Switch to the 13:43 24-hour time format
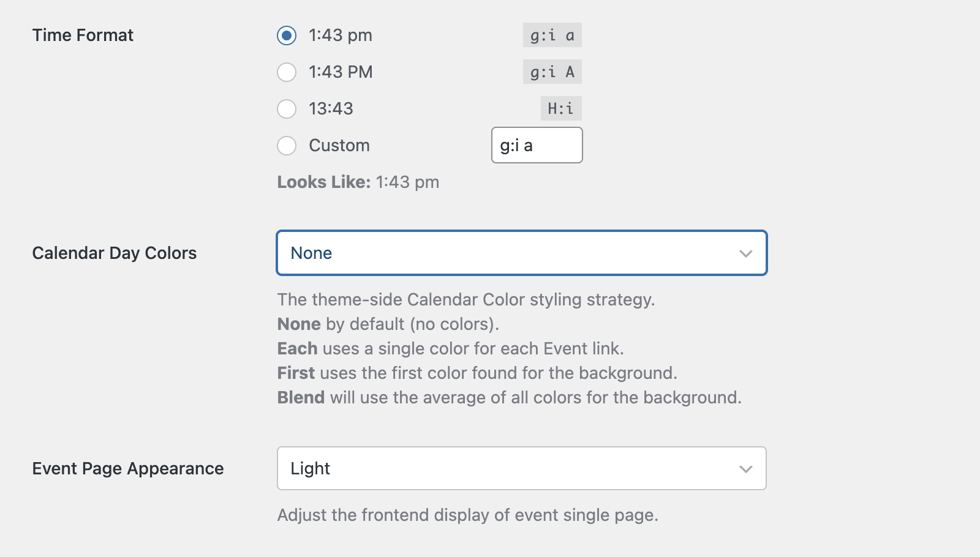Image resolution: width=980 pixels, height=557 pixels. coord(286,109)
